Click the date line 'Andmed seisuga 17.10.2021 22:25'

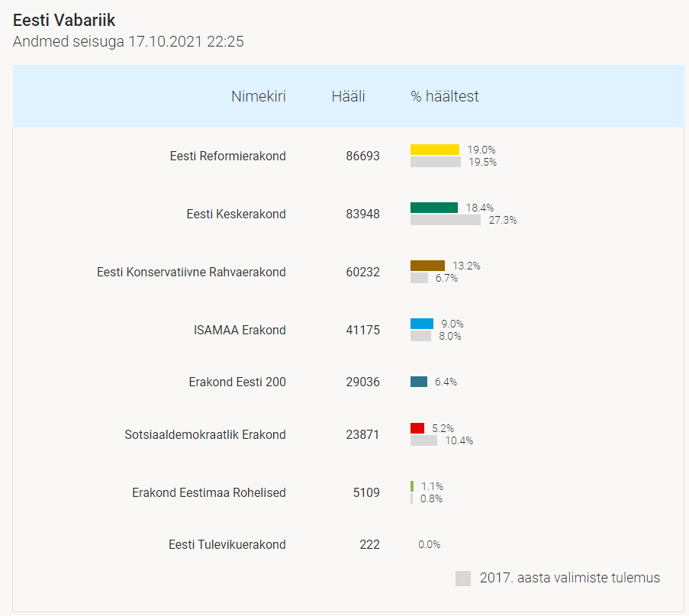tap(128, 41)
